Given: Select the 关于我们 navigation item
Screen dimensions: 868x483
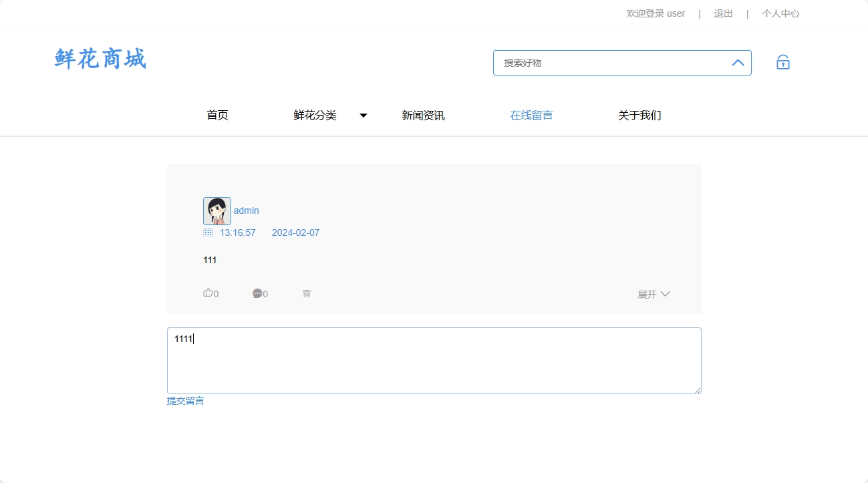Looking at the screenshot, I should click(639, 115).
